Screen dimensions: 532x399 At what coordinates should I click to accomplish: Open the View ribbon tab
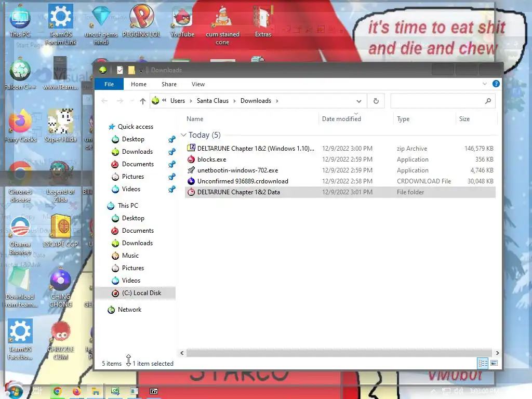(x=198, y=84)
